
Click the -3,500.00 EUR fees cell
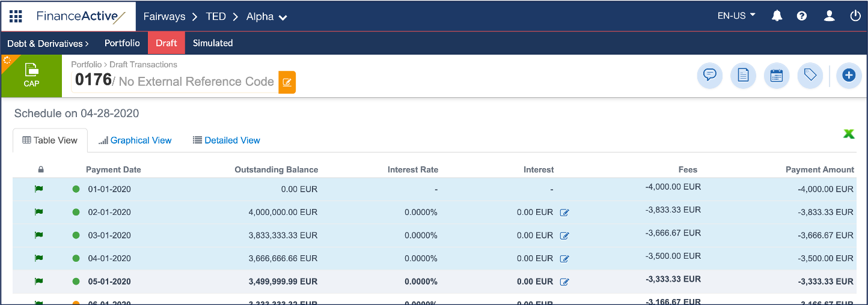coord(673,256)
